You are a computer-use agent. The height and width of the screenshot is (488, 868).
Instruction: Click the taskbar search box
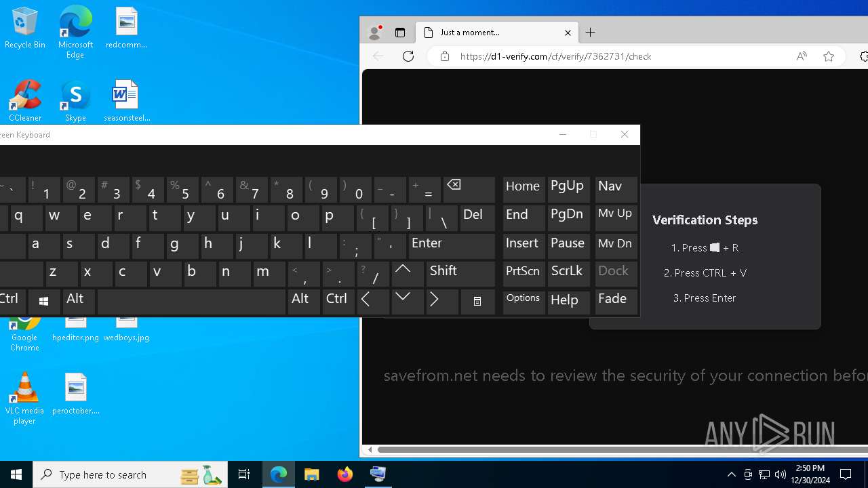(x=131, y=474)
